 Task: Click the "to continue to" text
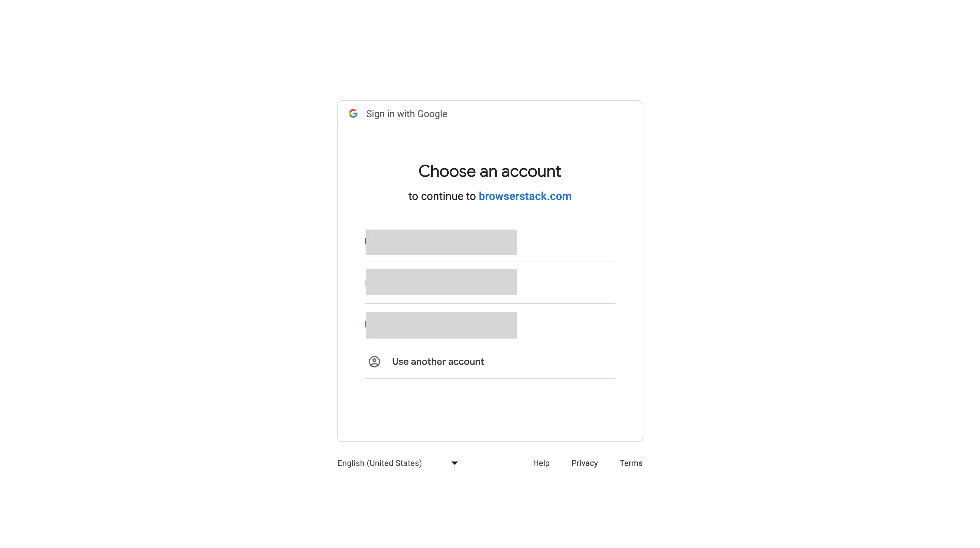point(442,197)
